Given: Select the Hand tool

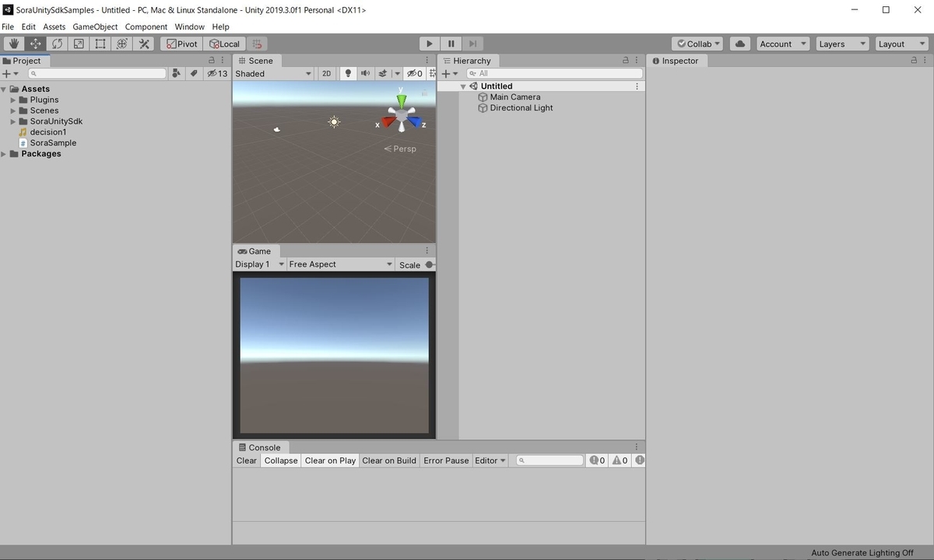Looking at the screenshot, I should [13, 44].
